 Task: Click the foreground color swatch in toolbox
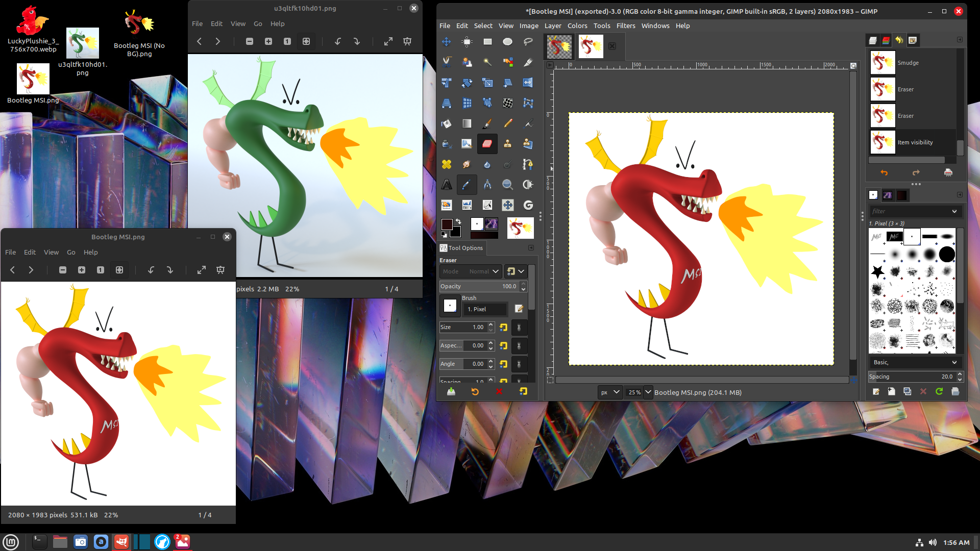447,224
